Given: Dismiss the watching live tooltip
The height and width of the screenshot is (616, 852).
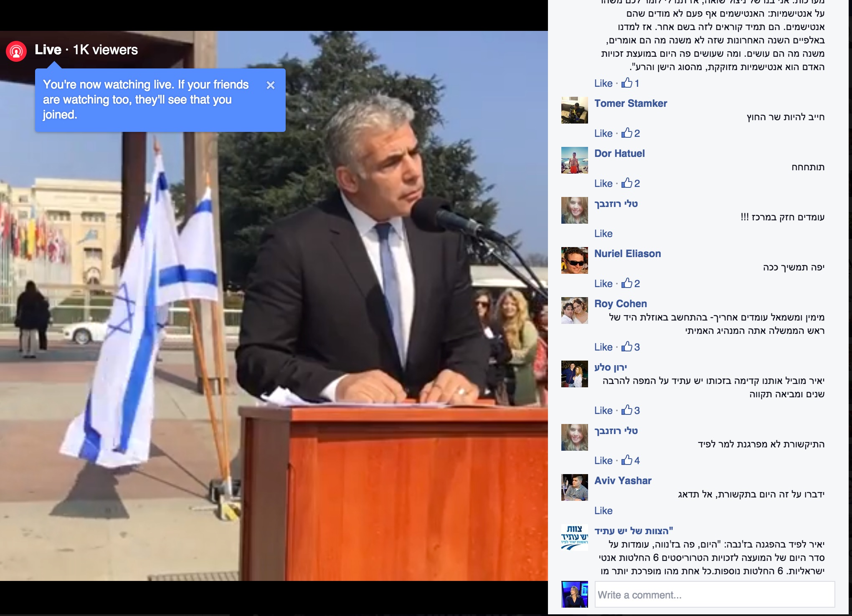Looking at the screenshot, I should pyautogui.click(x=271, y=85).
